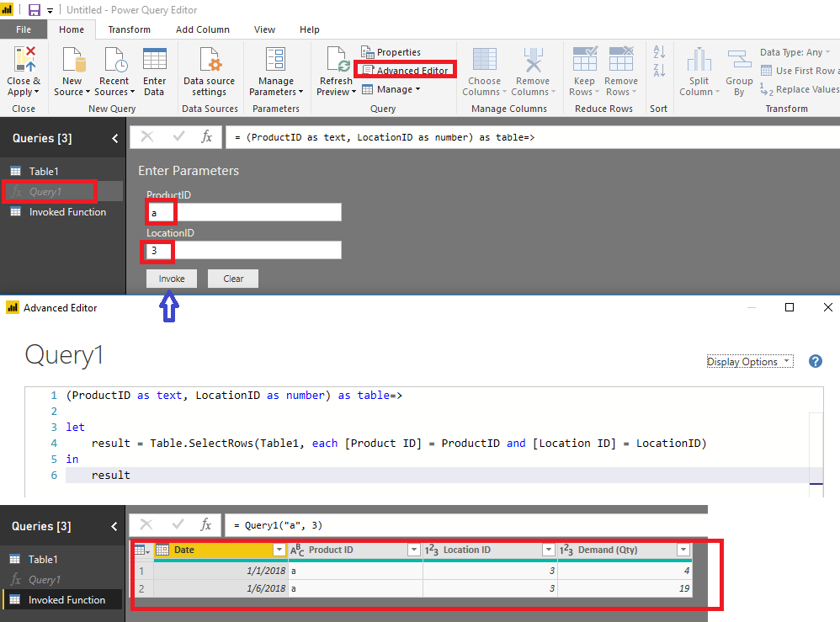Open the Advanced Editor

406,70
